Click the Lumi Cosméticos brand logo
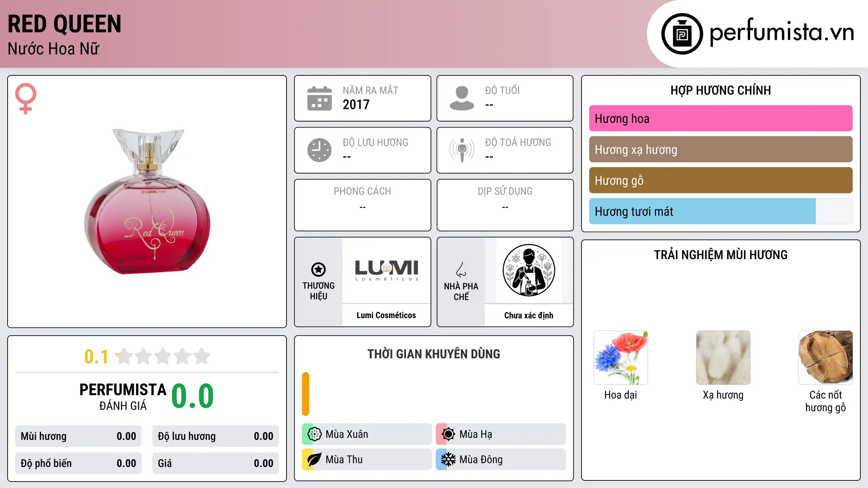 point(387,270)
